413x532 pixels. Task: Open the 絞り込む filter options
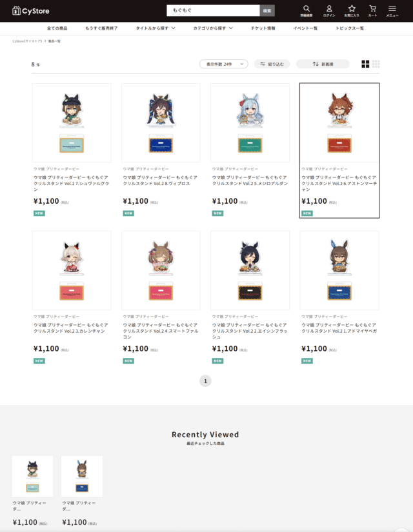tap(272, 64)
